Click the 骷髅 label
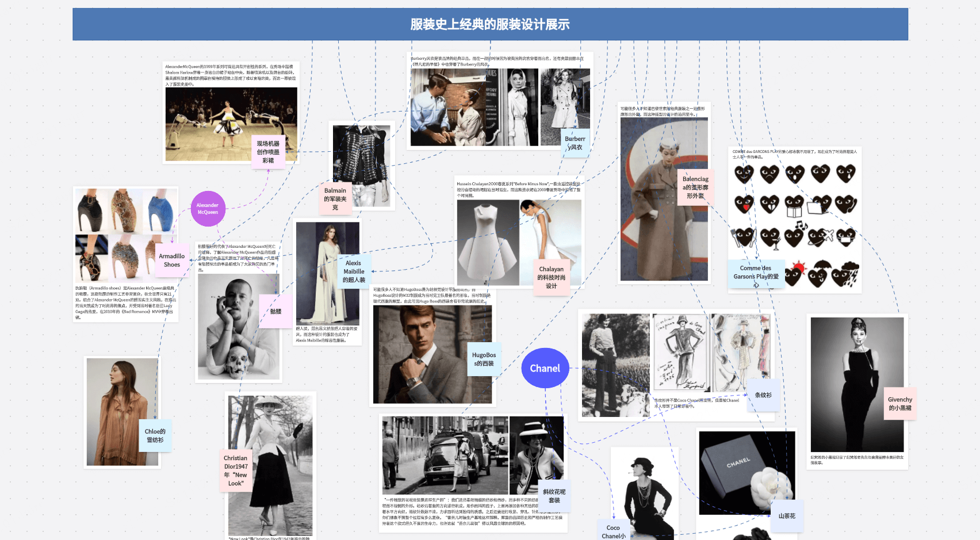This screenshot has height=540, width=980. tap(275, 311)
